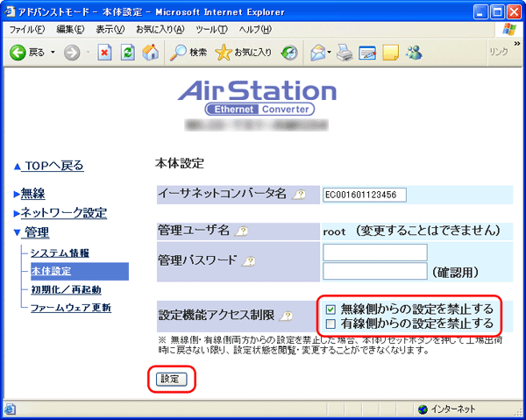This screenshot has width=526, height=420.
Task: Click the Print icon in the toolbar
Action: [345, 53]
